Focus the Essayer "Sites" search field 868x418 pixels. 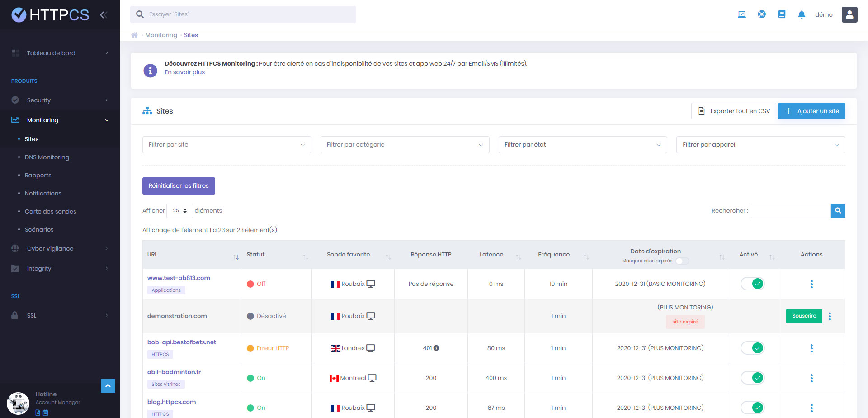point(243,14)
